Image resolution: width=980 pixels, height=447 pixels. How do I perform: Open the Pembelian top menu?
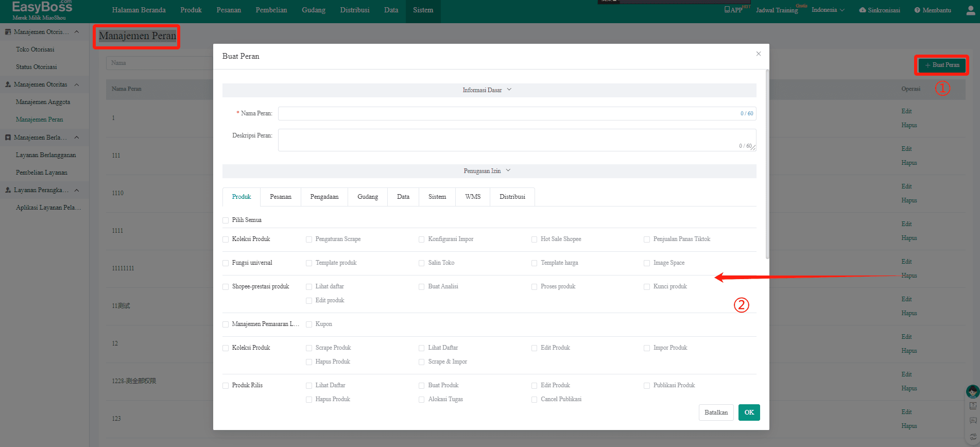click(271, 10)
